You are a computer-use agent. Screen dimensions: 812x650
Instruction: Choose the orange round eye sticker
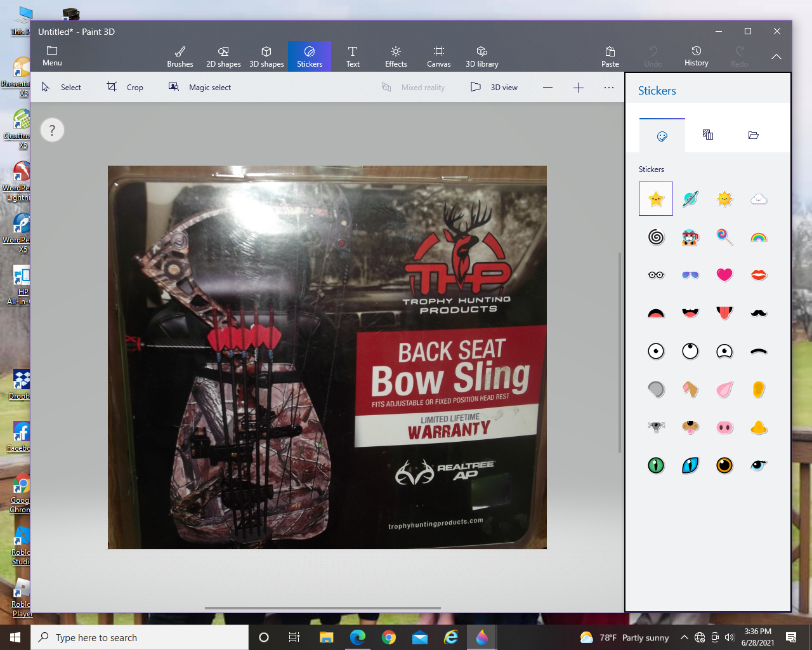click(724, 465)
